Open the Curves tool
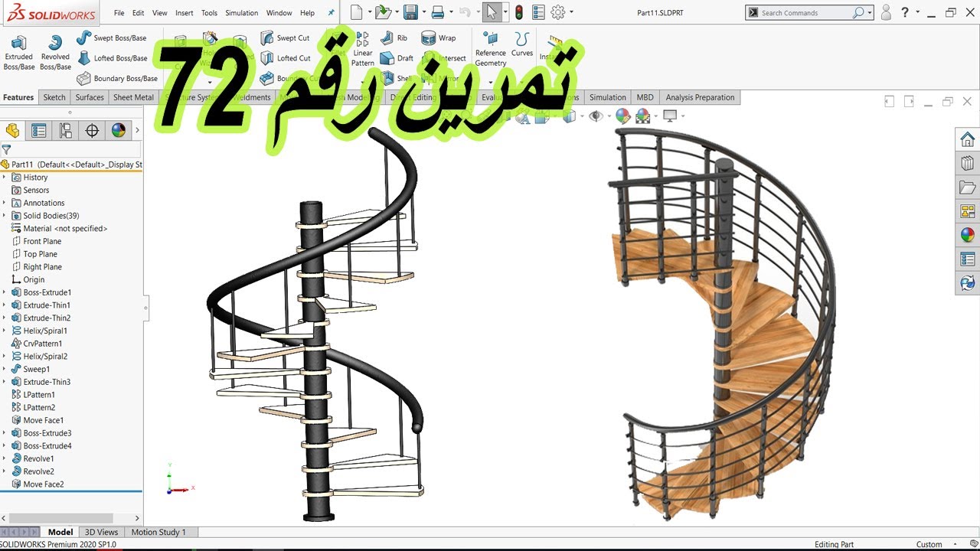The height and width of the screenshot is (551, 980). coord(522,44)
